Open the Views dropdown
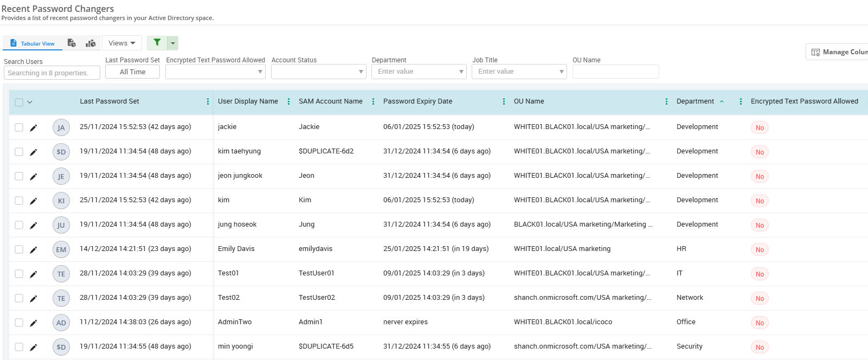This screenshot has width=868, height=360. [x=122, y=43]
